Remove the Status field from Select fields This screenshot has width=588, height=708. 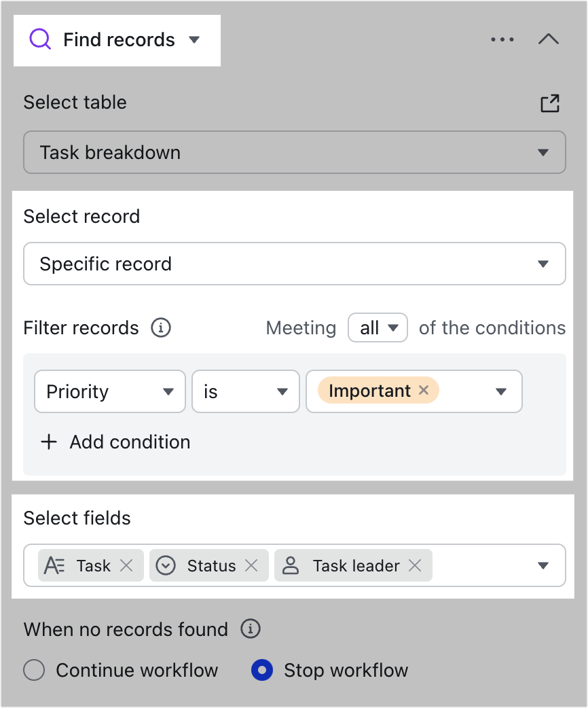tap(252, 565)
